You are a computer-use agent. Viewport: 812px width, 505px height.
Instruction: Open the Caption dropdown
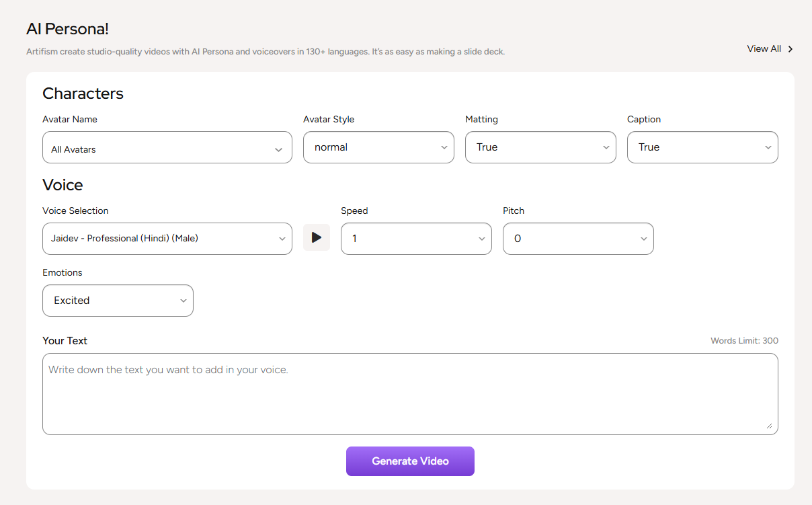click(702, 147)
